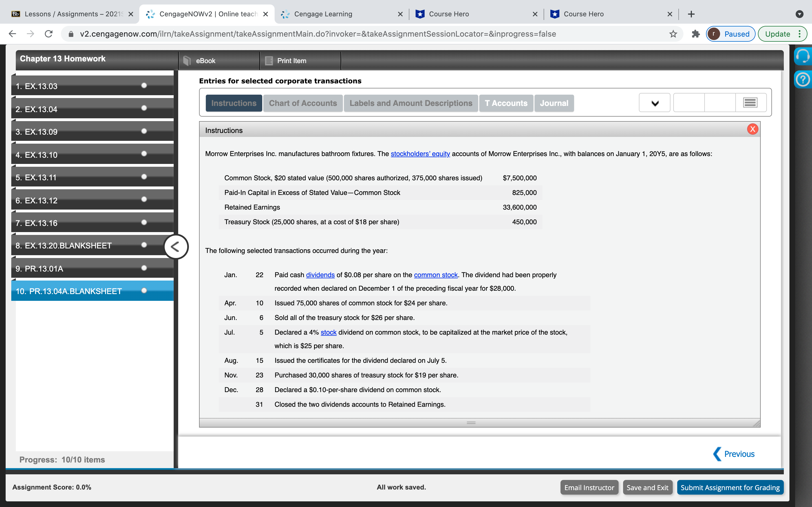Switch to the Chart of Accounts tab
Image resolution: width=812 pixels, height=507 pixels.
[x=303, y=103]
